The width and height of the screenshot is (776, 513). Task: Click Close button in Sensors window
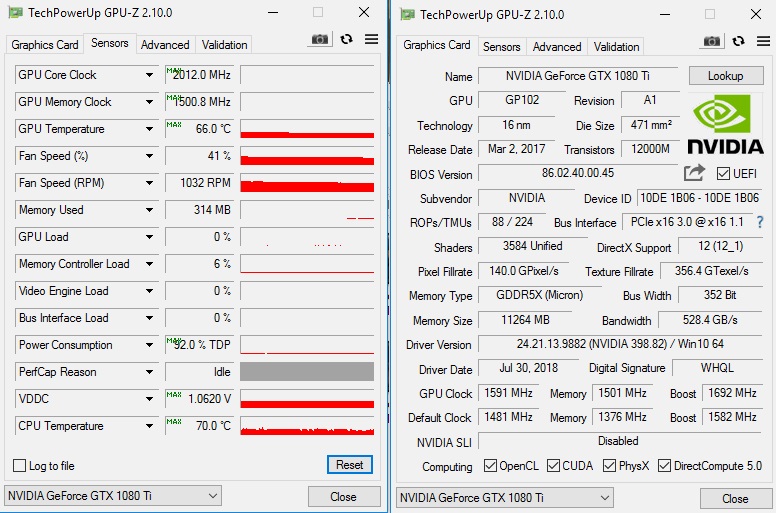coord(343,497)
